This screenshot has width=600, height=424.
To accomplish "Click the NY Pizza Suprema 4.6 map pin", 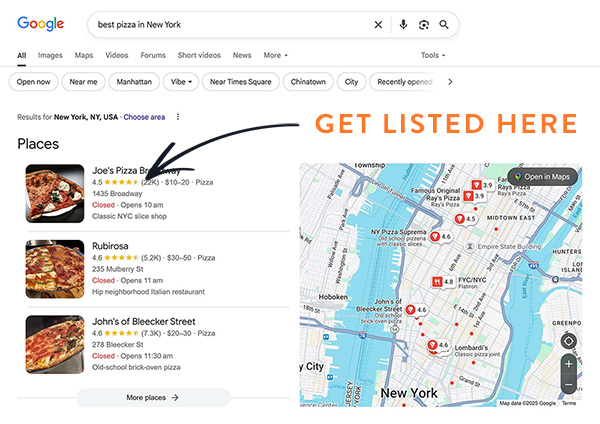I will click(x=440, y=237).
